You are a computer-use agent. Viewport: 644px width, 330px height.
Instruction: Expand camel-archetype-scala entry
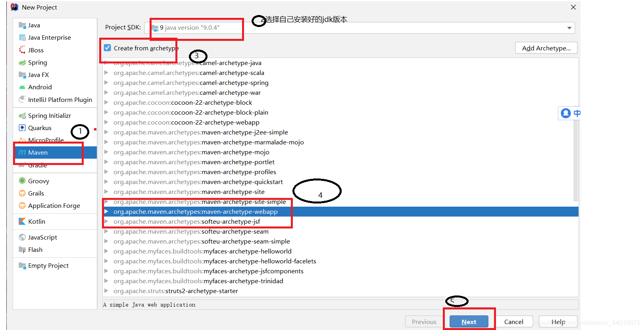click(x=106, y=73)
